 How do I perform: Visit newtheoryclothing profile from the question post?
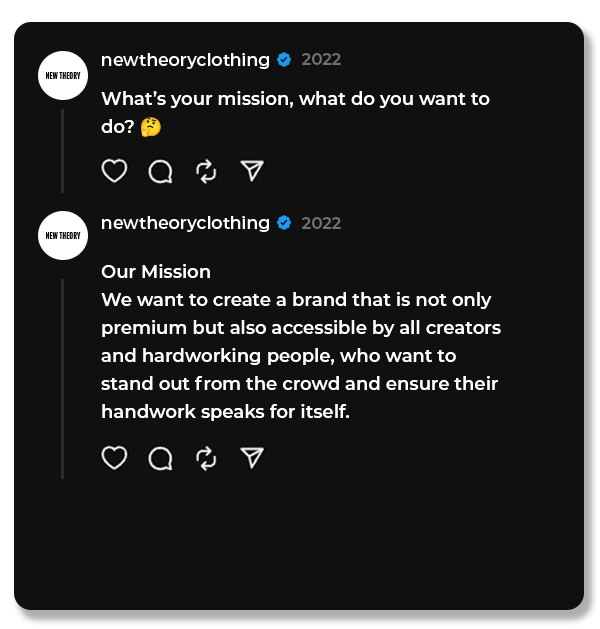185,60
